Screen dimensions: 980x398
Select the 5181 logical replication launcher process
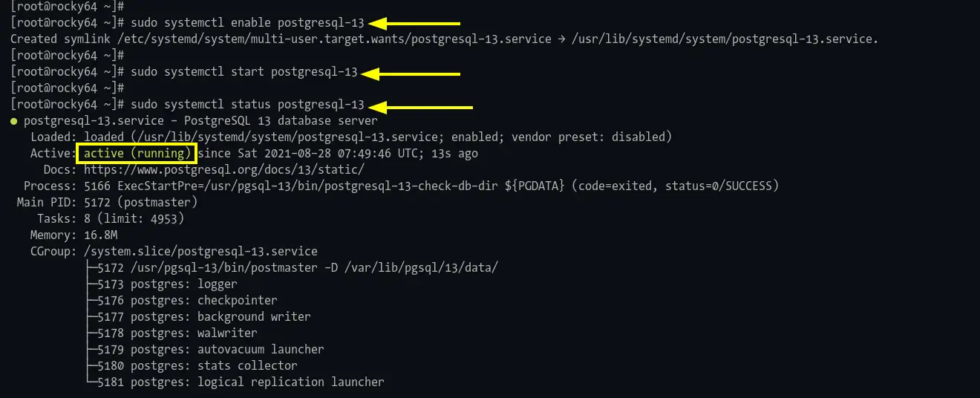coord(235,382)
